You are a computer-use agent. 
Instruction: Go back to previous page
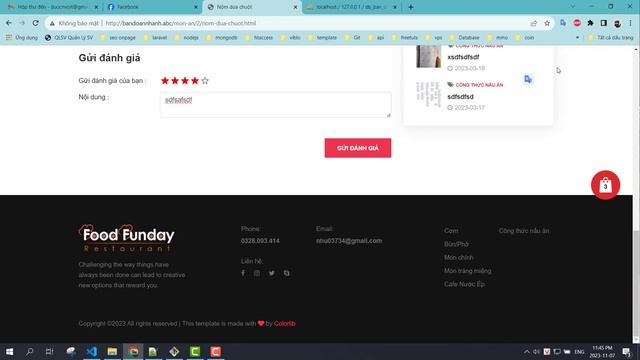[x=9, y=23]
